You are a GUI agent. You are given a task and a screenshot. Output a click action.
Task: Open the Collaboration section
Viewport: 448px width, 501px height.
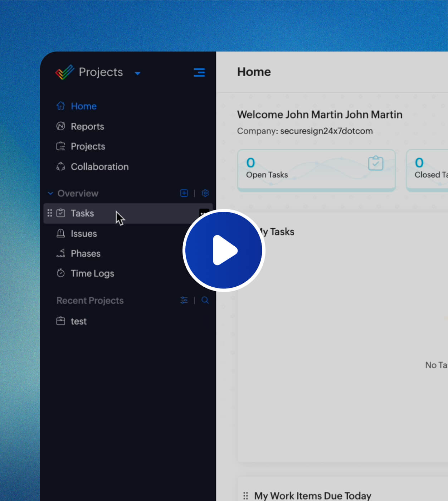99,166
